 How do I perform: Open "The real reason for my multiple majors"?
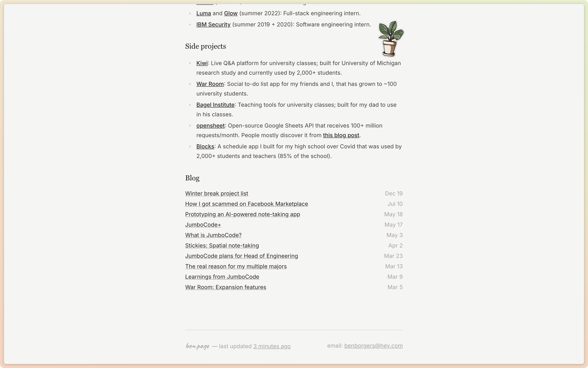236,266
